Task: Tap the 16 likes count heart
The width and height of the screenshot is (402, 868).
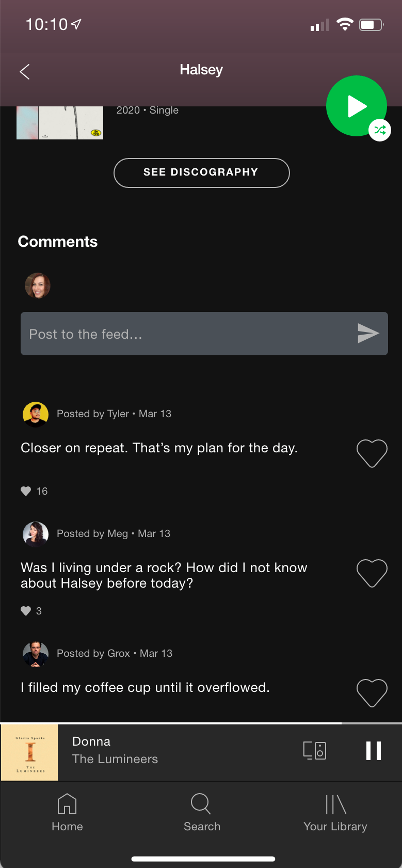Action: click(26, 491)
